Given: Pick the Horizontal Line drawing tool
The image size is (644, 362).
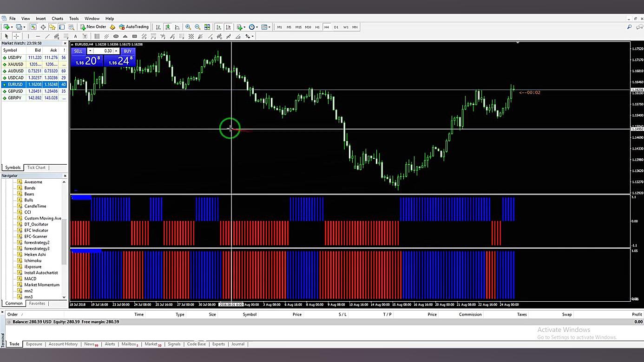Looking at the screenshot, I should pyautogui.click(x=38, y=36).
